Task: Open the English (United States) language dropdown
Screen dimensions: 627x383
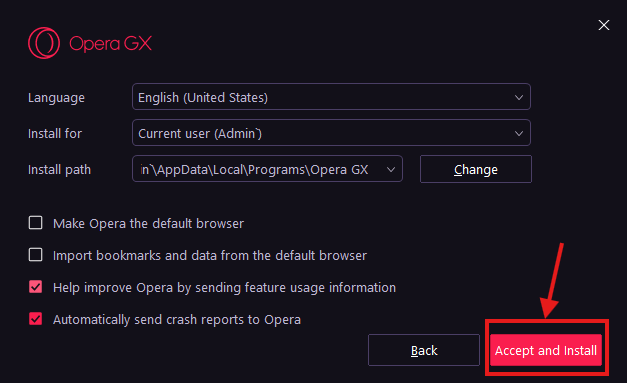Action: coord(331,97)
